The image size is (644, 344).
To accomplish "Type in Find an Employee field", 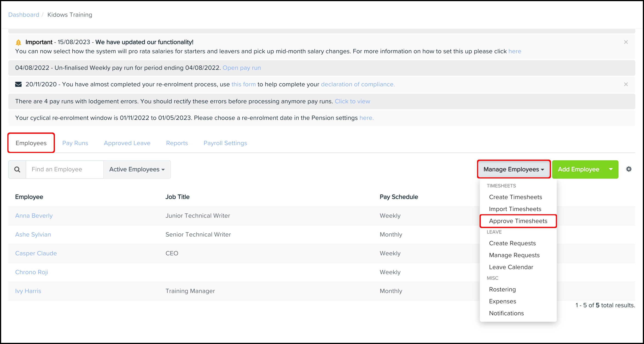I will coord(65,169).
